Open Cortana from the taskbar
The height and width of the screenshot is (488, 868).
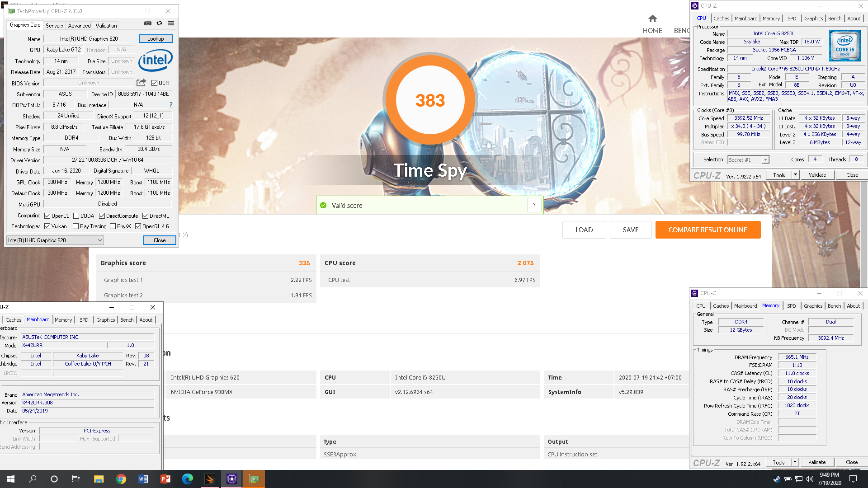(x=54, y=479)
